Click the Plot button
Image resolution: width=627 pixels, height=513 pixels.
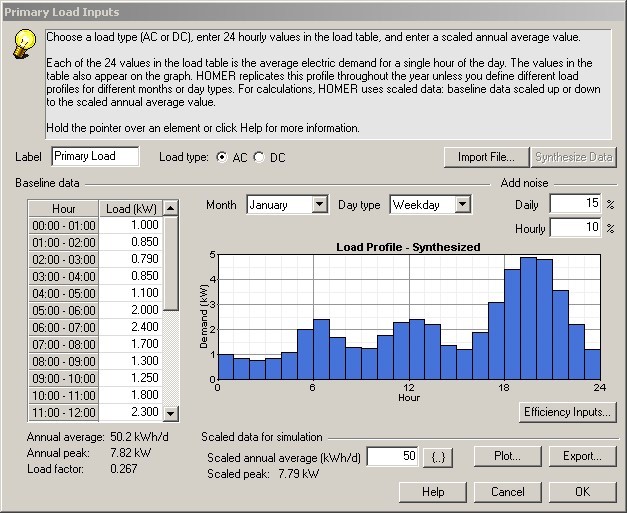point(507,456)
